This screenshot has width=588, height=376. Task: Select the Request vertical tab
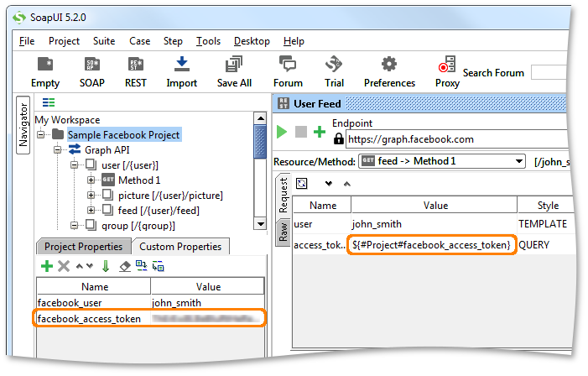[x=284, y=195]
